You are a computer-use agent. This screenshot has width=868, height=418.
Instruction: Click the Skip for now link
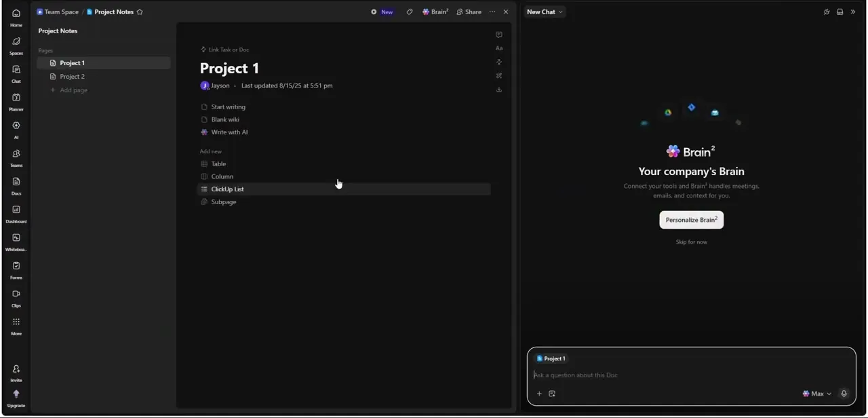(692, 242)
